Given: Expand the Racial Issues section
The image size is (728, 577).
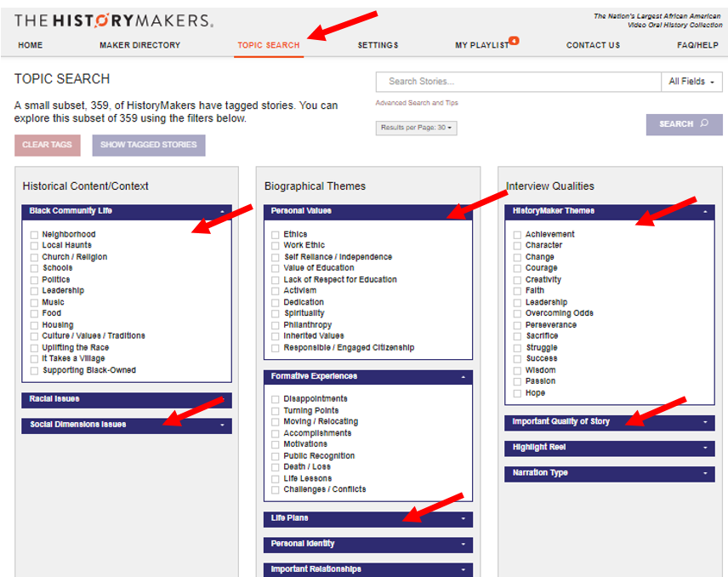Looking at the screenshot, I should click(126, 399).
